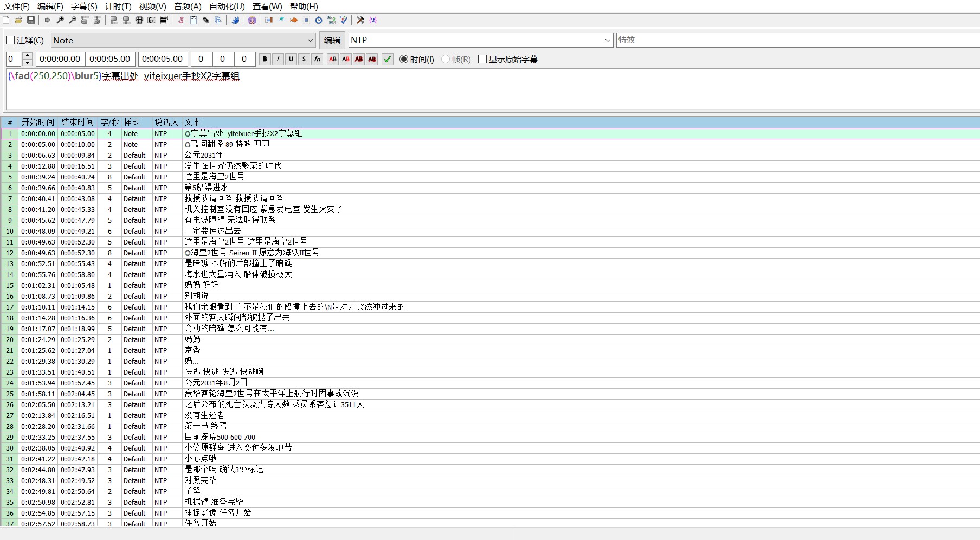Image resolution: width=980 pixels, height=540 pixels.
Task: Expand the NTP actor dropdown
Action: pos(608,40)
